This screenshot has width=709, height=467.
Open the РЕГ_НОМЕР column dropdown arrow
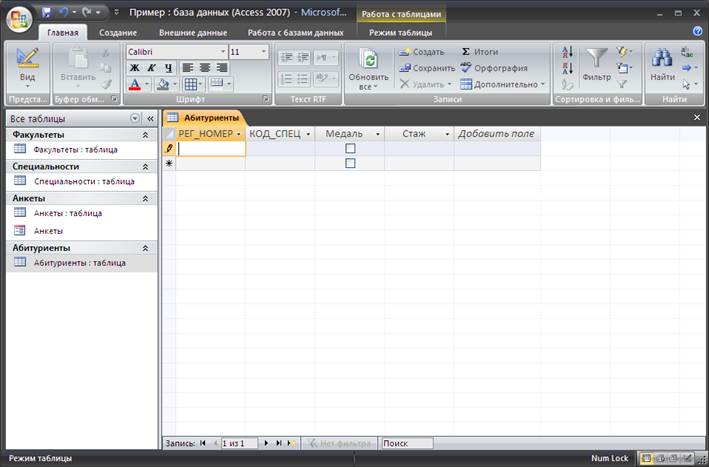pyautogui.click(x=239, y=134)
